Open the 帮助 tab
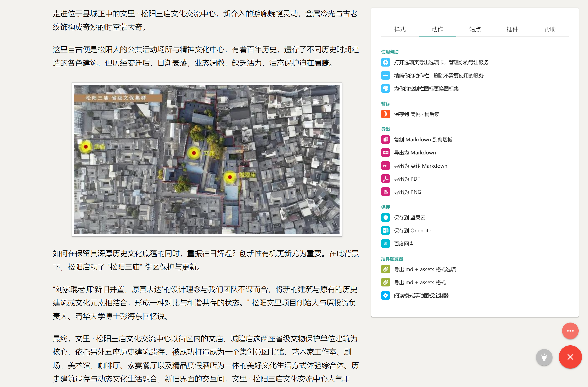 pyautogui.click(x=550, y=29)
